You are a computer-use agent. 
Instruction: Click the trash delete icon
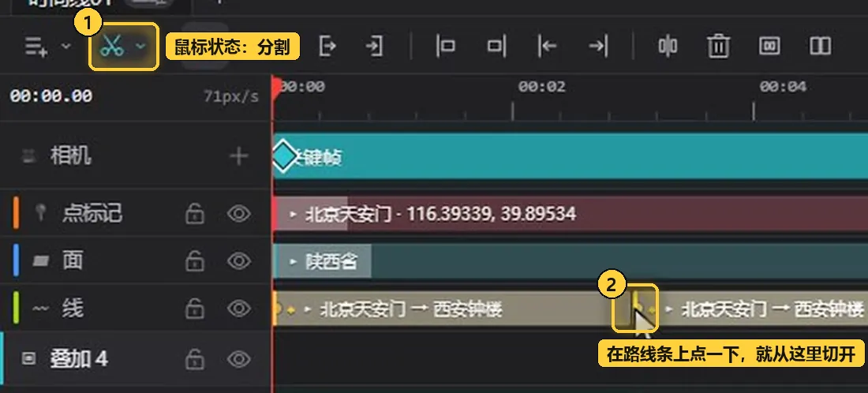tap(719, 46)
